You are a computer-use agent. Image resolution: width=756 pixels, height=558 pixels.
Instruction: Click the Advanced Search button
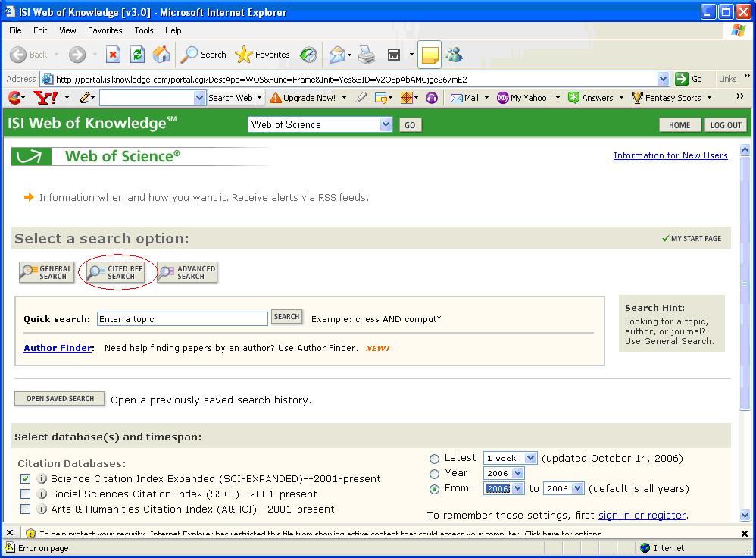point(188,272)
